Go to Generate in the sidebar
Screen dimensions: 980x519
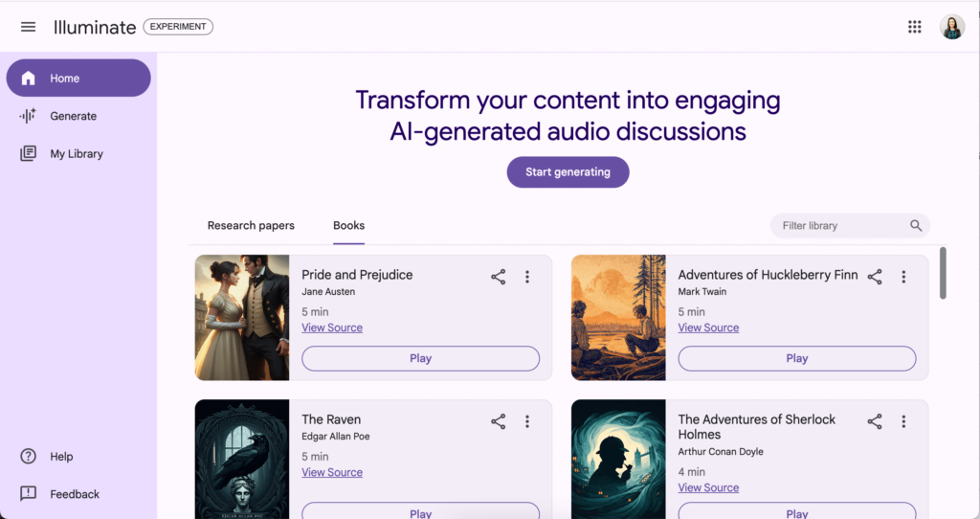[78, 116]
